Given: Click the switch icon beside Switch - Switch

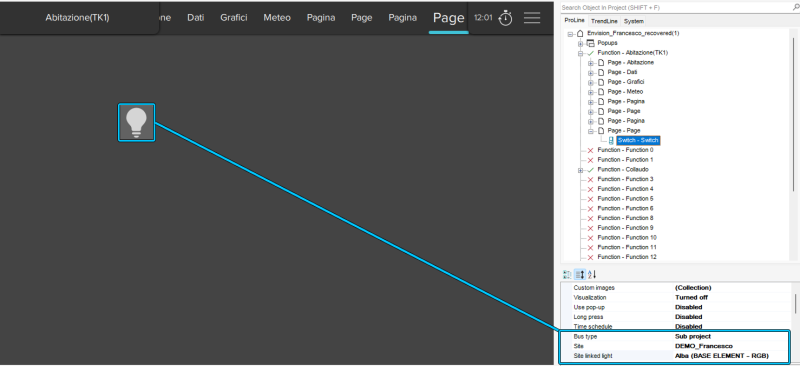Looking at the screenshot, I should [611, 140].
